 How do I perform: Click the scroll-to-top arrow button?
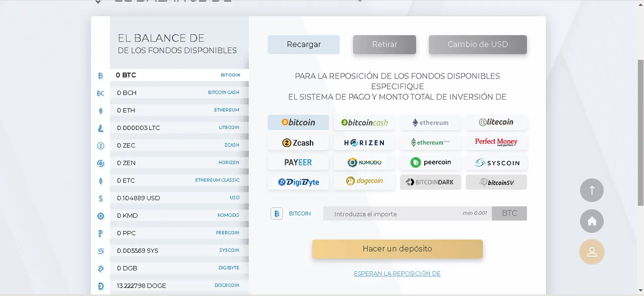592,190
